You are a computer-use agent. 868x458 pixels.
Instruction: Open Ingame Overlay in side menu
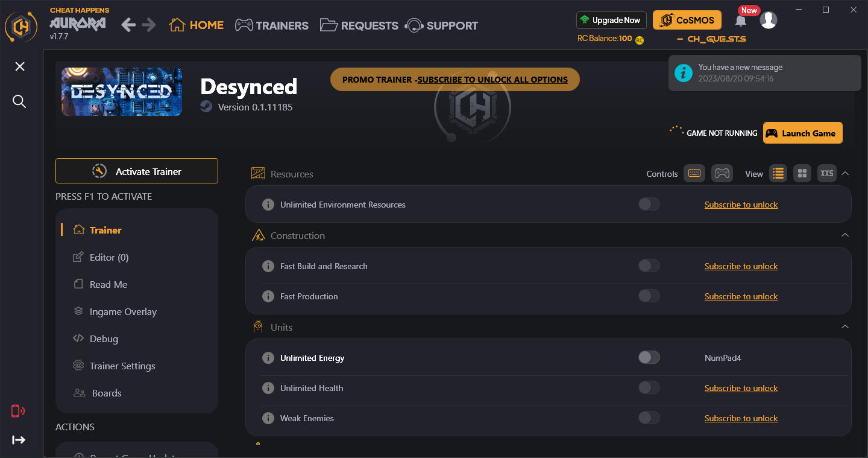coord(115,311)
